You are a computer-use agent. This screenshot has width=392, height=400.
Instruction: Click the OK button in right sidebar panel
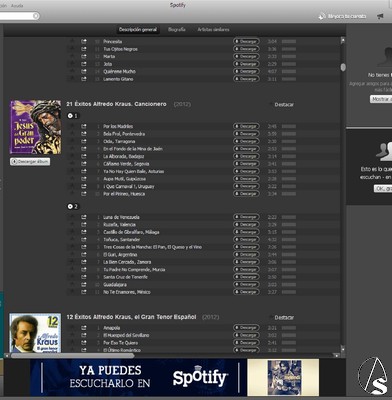tap(383, 189)
